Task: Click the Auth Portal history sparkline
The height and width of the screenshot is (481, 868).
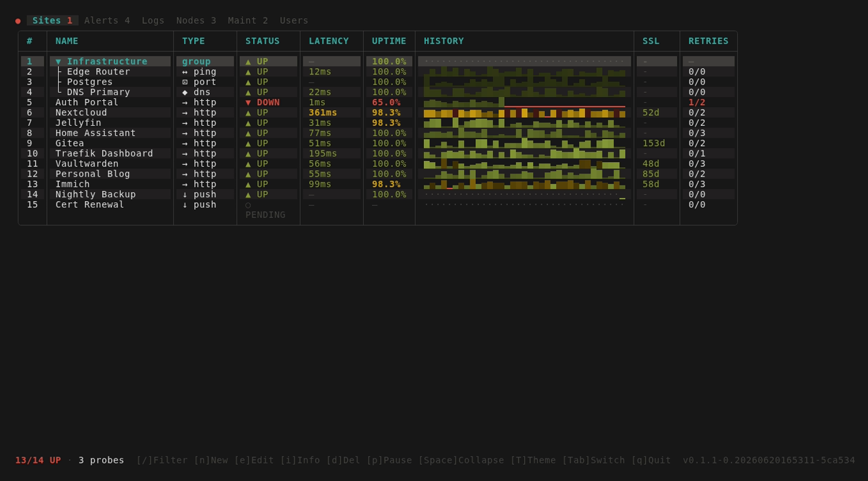Action: click(x=524, y=102)
